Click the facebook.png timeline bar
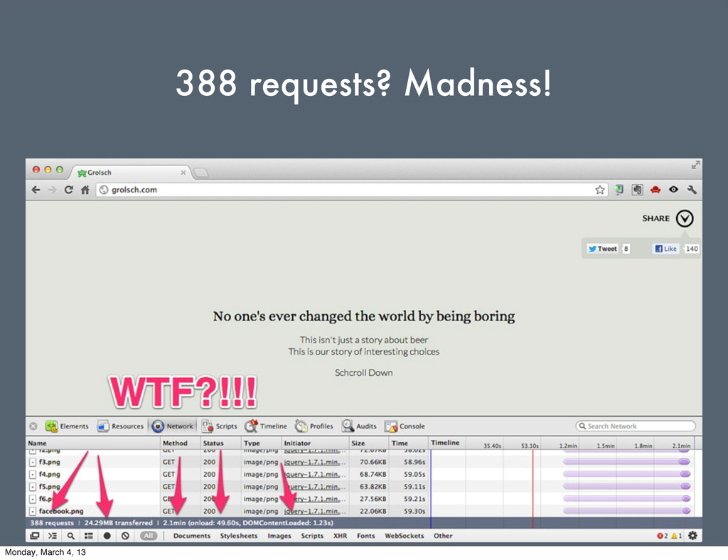The width and height of the screenshot is (728, 560). tap(626, 511)
